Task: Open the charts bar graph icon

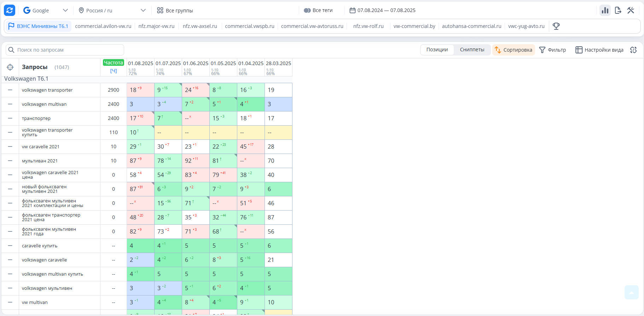Action: pos(605,10)
